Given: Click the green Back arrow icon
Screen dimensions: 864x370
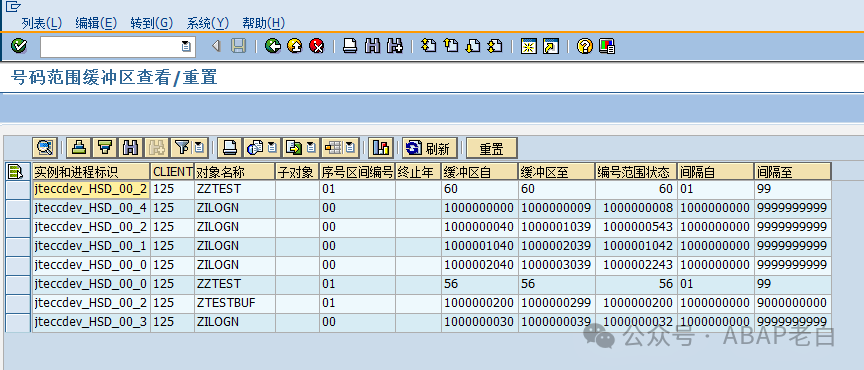Looking at the screenshot, I should click(x=273, y=46).
